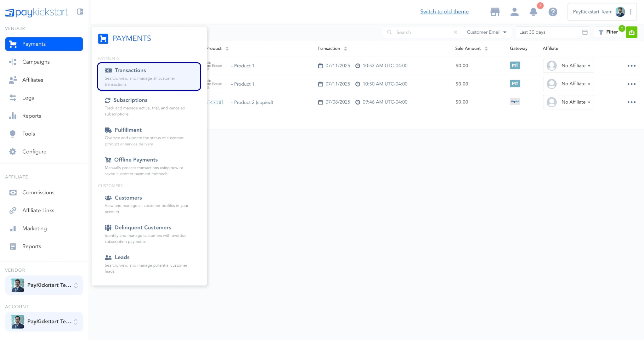
Task: Click the PayKickstart Team avatar in header
Action: (620, 12)
